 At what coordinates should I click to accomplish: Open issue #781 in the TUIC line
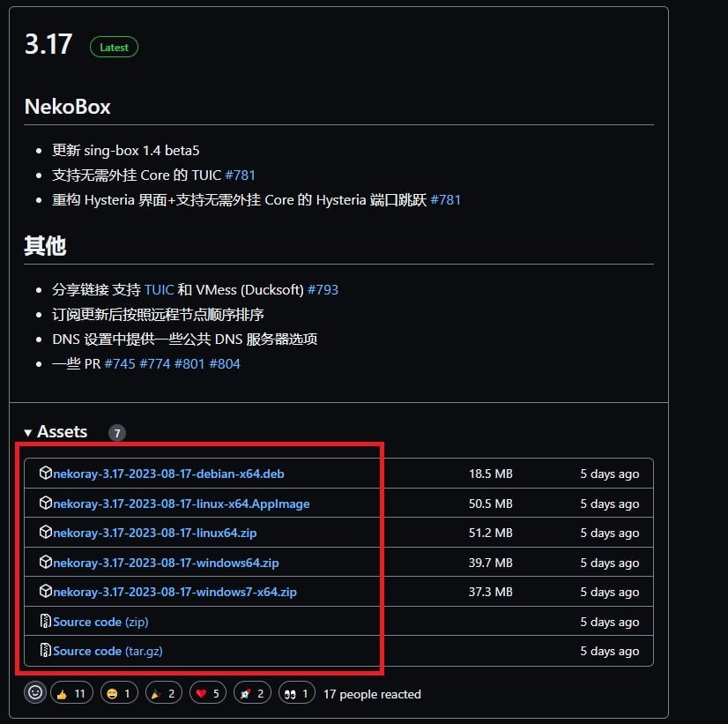click(240, 175)
